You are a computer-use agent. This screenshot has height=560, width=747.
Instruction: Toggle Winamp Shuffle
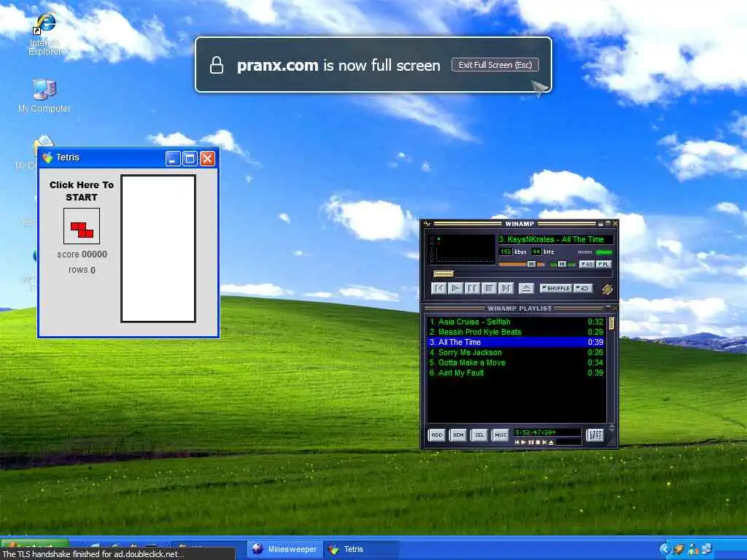(556, 288)
